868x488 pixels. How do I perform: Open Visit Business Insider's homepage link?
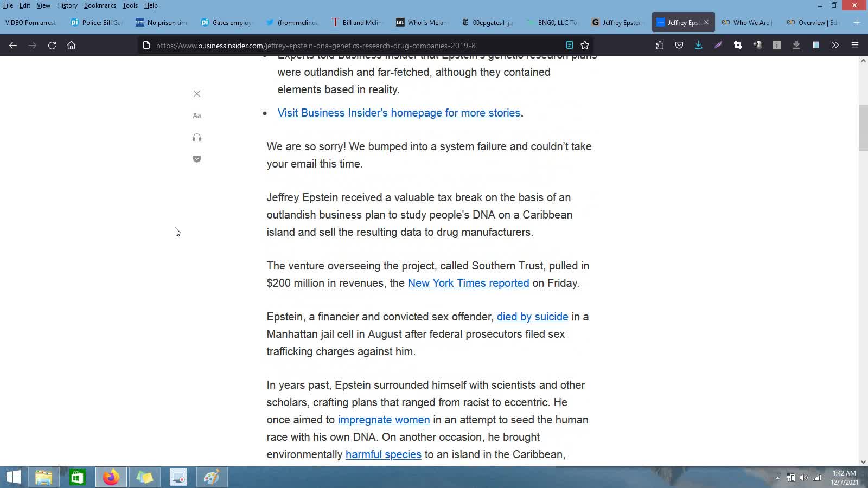(x=399, y=113)
